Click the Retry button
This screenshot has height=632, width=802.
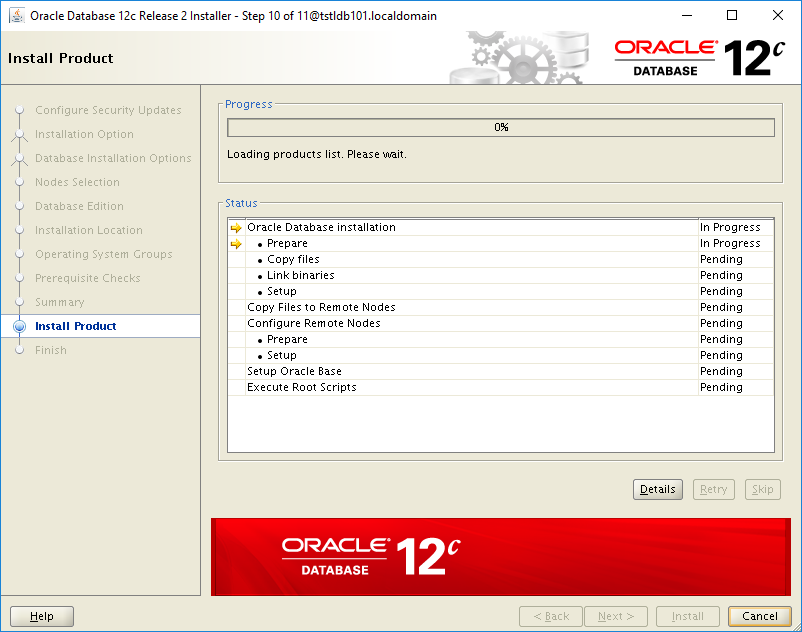click(714, 489)
